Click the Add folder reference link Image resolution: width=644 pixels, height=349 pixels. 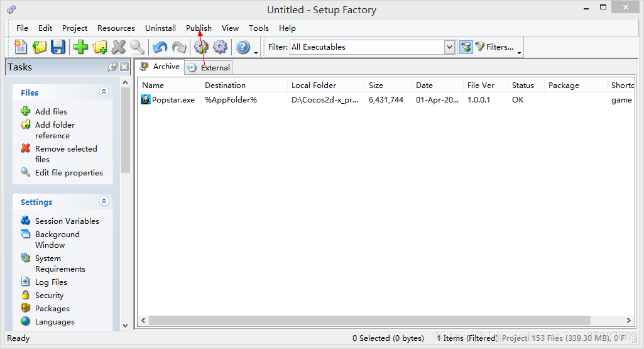55,130
